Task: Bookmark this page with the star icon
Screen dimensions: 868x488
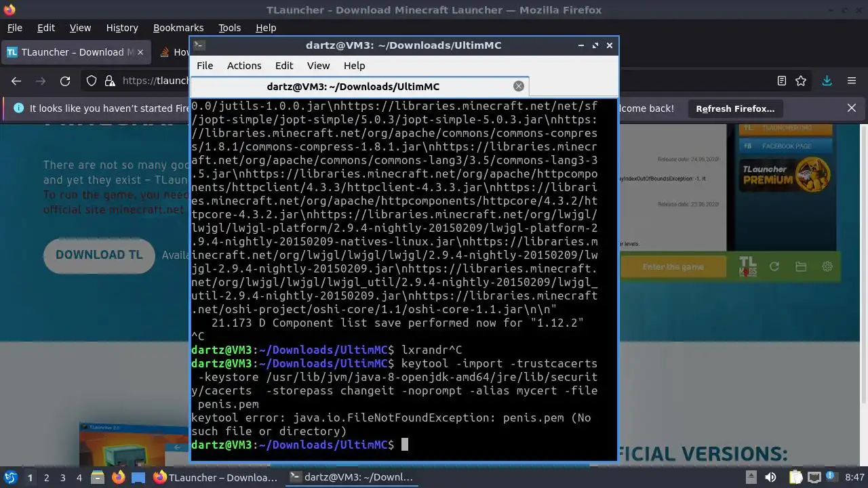Action: coord(801,81)
